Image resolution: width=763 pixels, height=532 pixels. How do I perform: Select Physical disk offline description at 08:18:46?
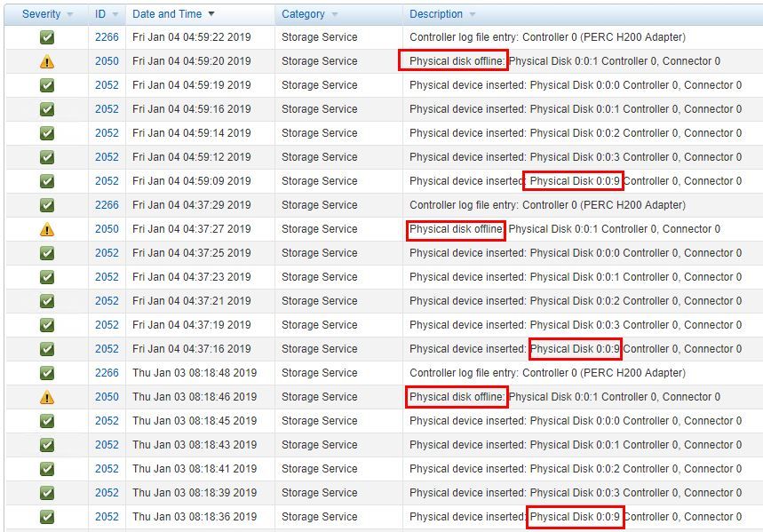pyautogui.click(x=564, y=397)
